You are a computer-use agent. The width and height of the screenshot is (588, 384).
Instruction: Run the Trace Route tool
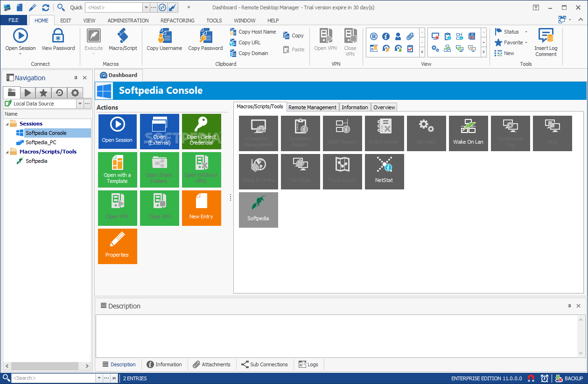point(342,172)
